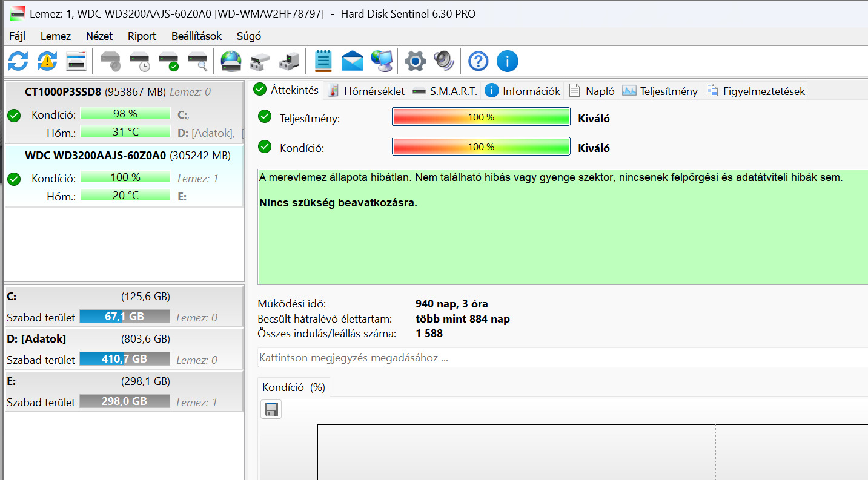This screenshot has width=868, height=480.
Task: Click the 'Kiváló' label next to Teljesítmény
Action: click(594, 119)
